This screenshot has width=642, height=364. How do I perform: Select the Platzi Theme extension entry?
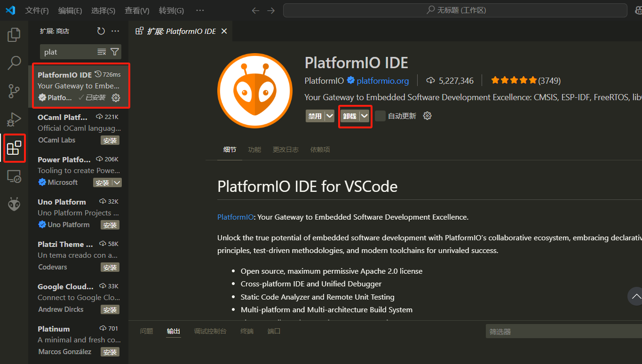[x=78, y=255]
